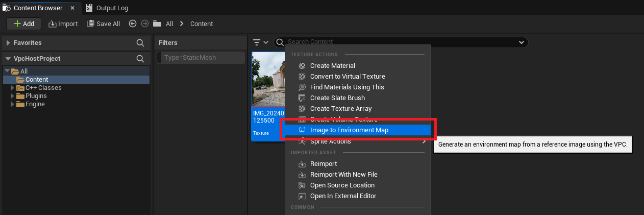The image size is (644, 215).
Task: Click the folder icon in breadcrumb path
Action: pos(157,23)
